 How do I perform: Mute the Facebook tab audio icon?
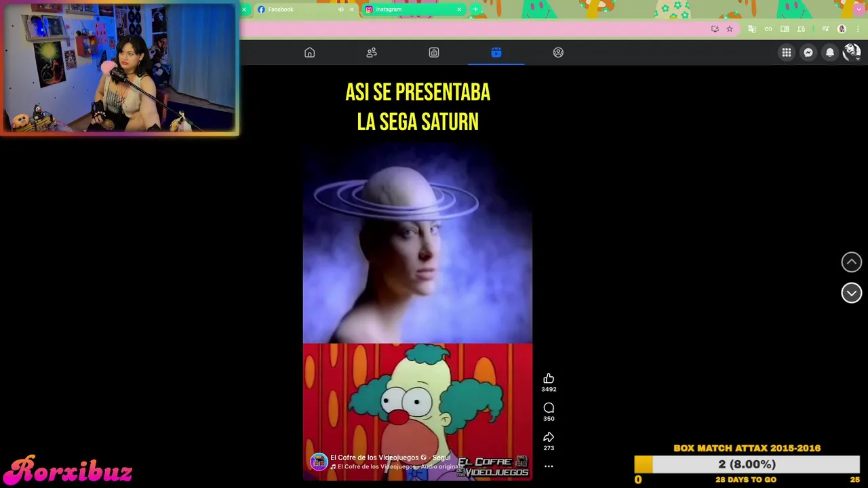(341, 9)
